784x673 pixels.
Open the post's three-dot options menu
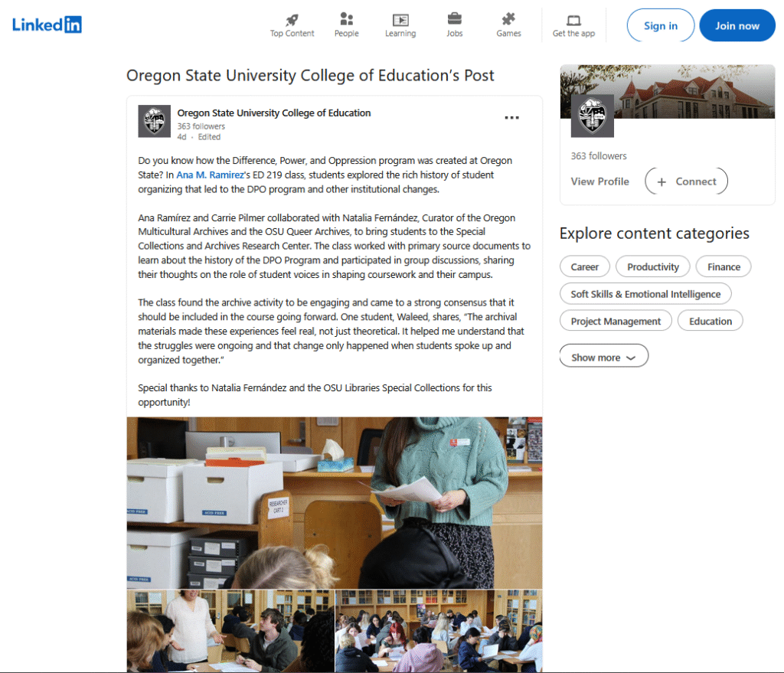[511, 118]
